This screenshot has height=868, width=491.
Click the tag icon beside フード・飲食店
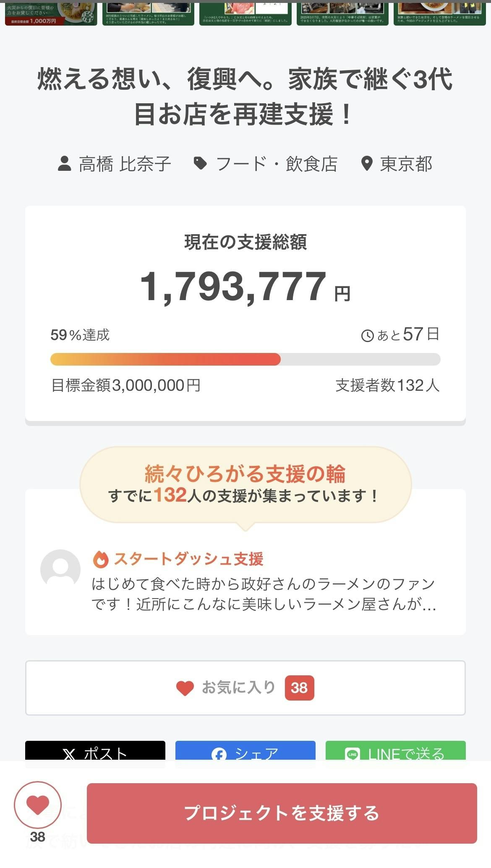coord(200,163)
